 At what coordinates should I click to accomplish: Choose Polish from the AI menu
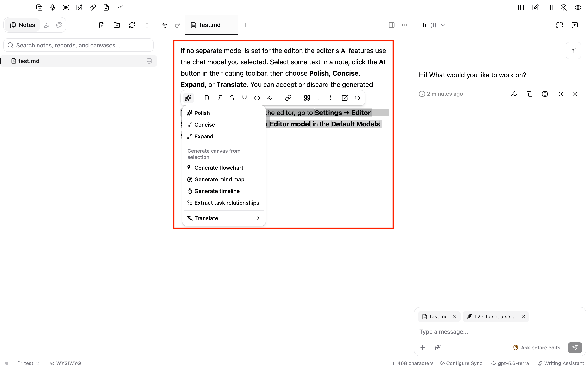pos(224,113)
